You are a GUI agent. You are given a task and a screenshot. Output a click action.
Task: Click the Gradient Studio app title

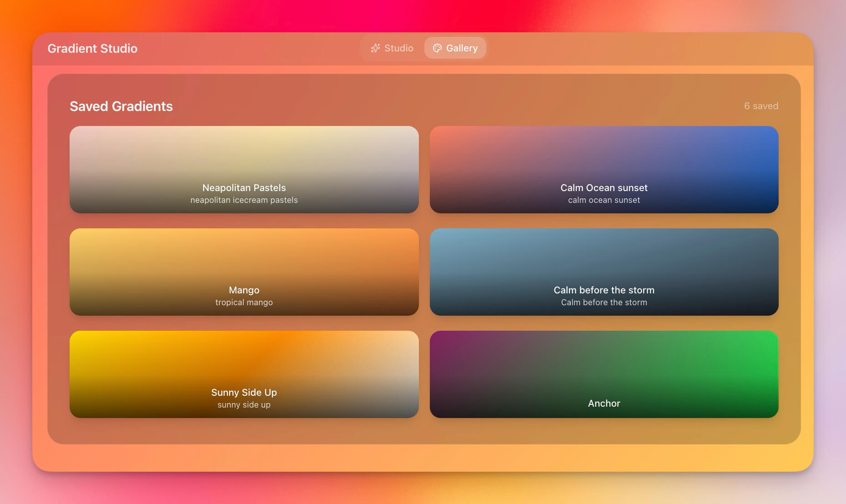92,49
